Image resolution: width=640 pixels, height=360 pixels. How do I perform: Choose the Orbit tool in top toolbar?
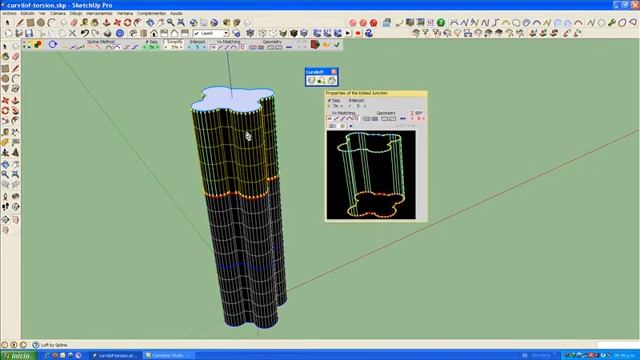coord(150,22)
